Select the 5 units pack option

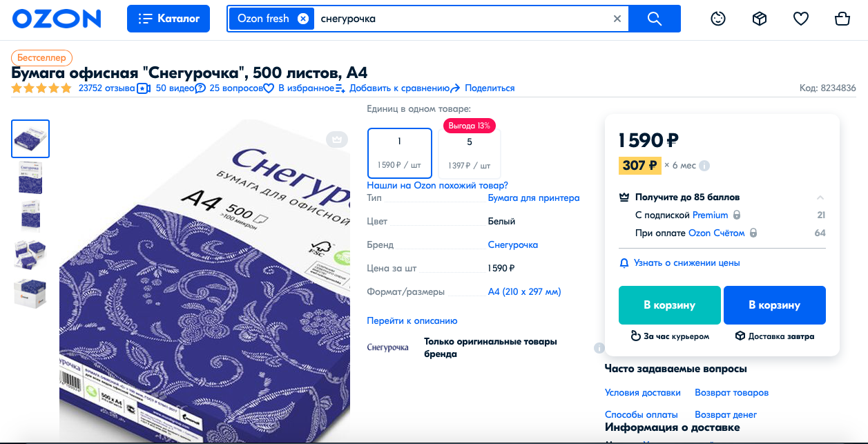pyautogui.click(x=470, y=153)
